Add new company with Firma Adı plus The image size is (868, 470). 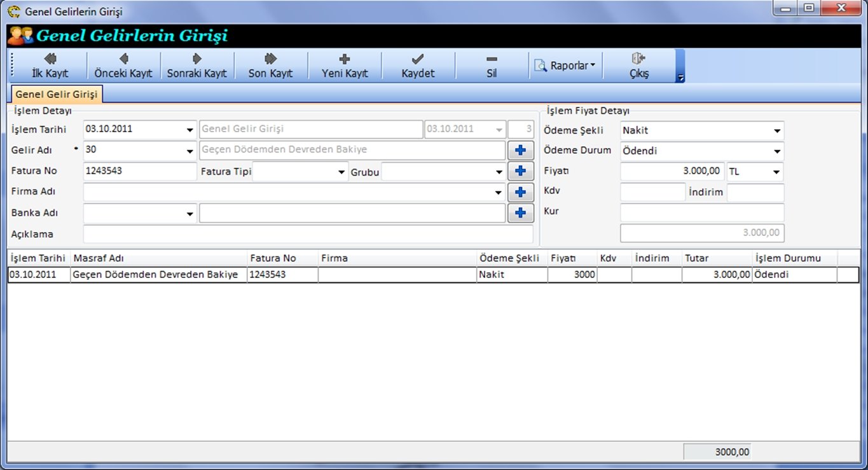pos(520,192)
